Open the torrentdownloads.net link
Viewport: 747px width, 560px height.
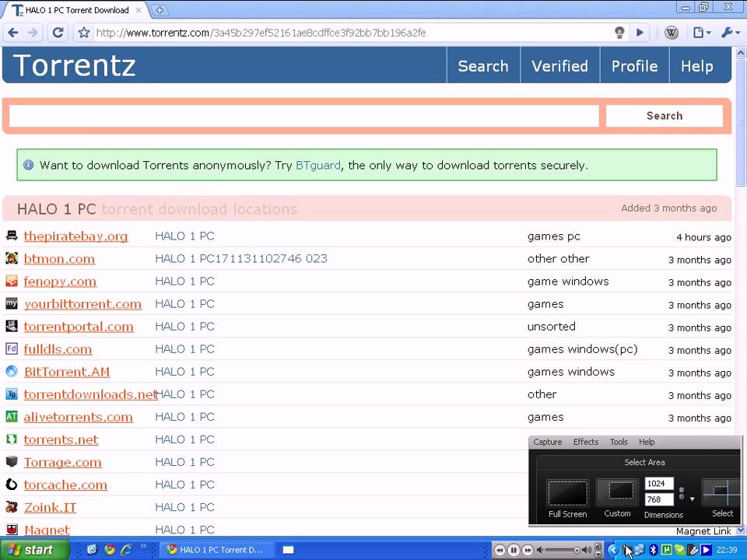click(90, 394)
